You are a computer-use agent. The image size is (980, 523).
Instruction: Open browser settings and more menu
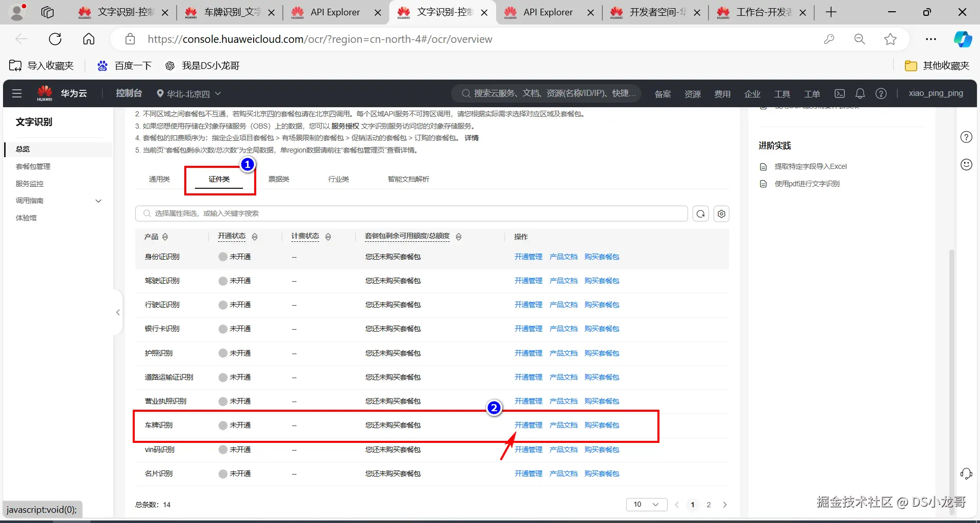[x=931, y=39]
